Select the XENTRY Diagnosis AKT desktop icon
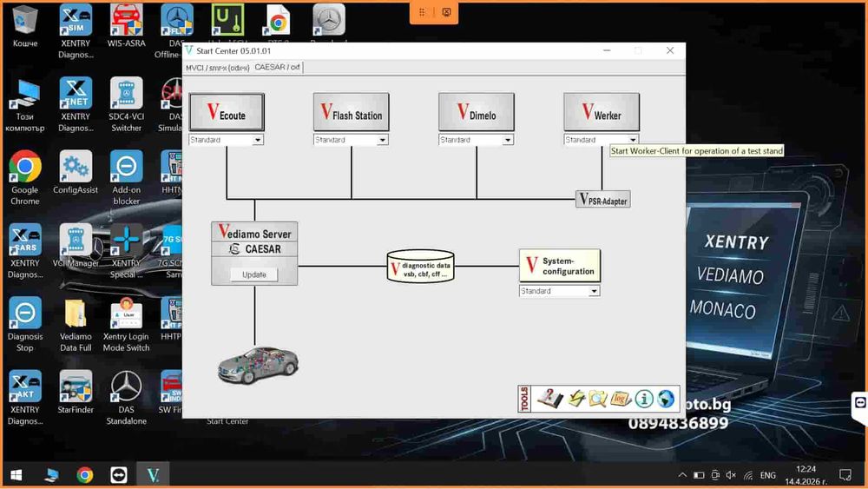 (x=25, y=398)
